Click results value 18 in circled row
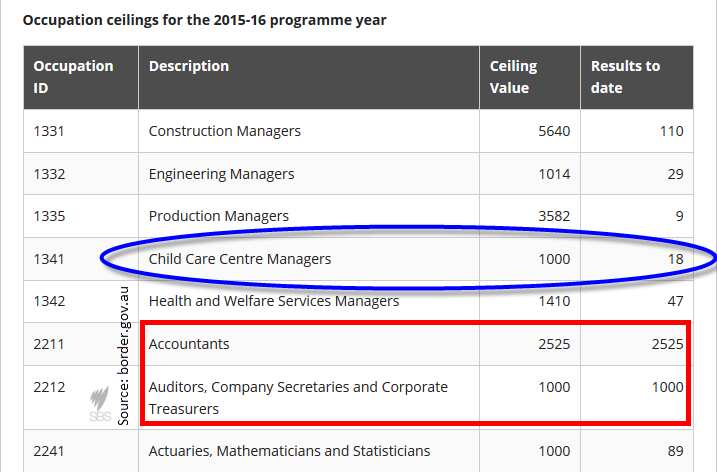The height and width of the screenshot is (472, 717). pos(675,259)
